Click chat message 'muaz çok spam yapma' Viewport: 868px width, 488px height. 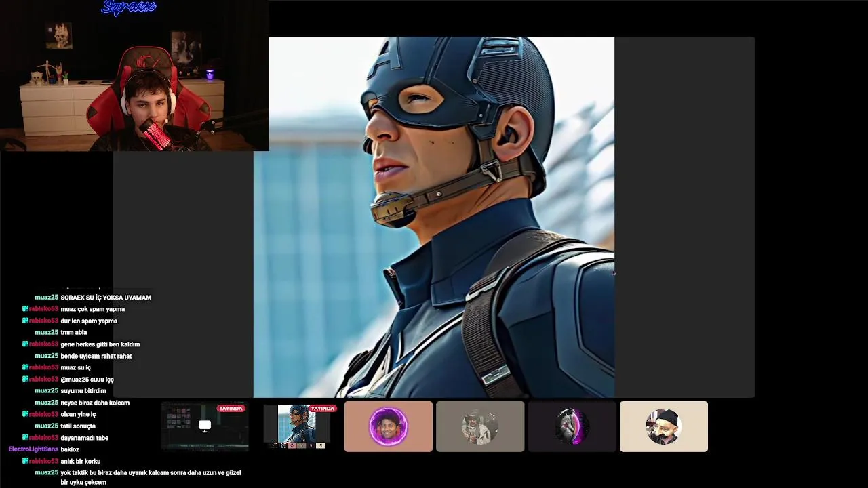tap(93, 309)
